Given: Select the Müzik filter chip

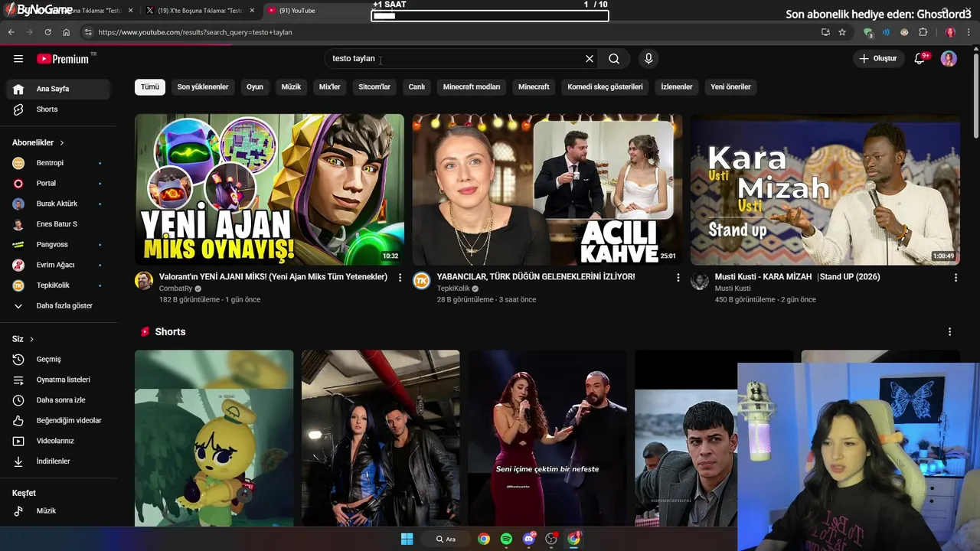Looking at the screenshot, I should tap(291, 86).
